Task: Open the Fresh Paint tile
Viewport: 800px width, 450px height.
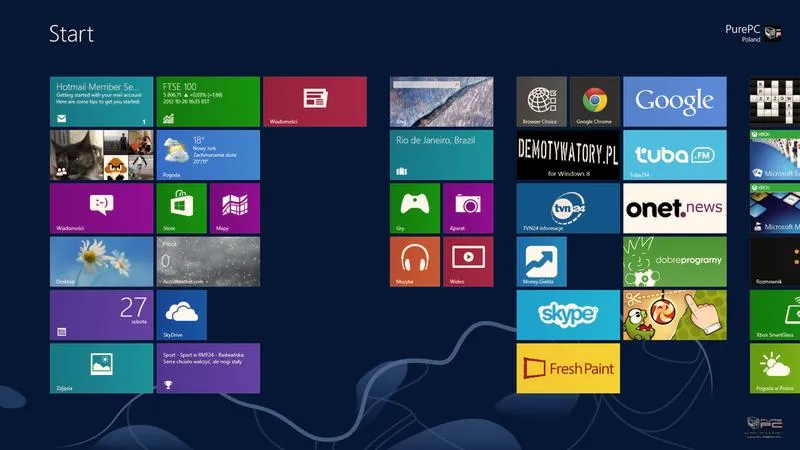Action: click(x=568, y=368)
